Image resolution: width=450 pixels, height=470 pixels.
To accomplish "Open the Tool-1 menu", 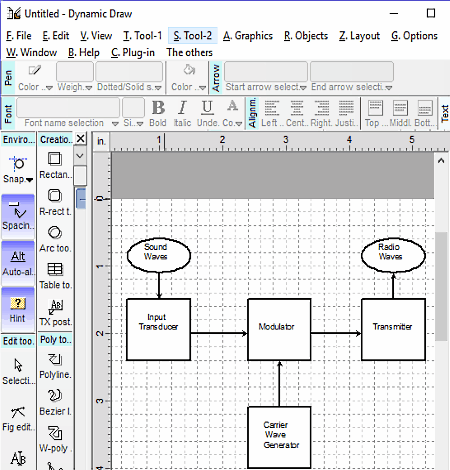I will point(142,36).
